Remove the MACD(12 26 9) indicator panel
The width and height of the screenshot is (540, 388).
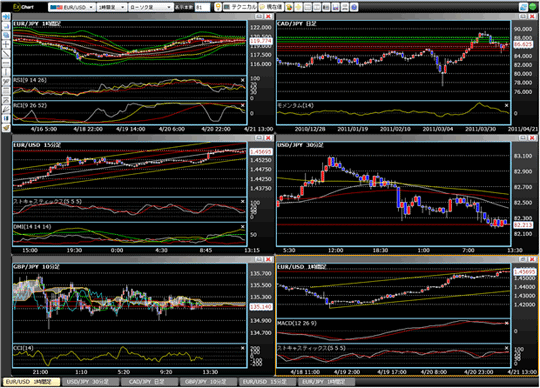coord(506,323)
